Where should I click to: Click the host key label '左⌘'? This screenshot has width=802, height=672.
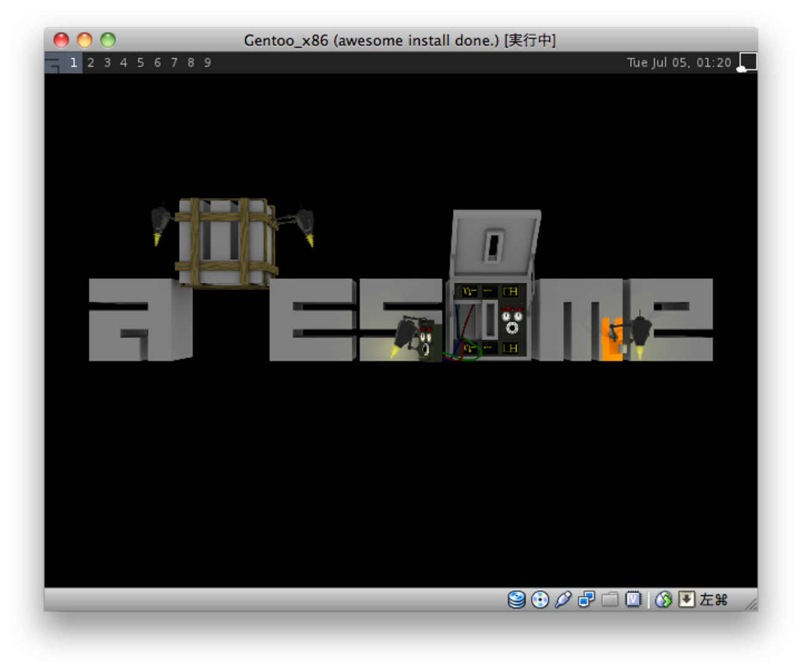tap(714, 599)
